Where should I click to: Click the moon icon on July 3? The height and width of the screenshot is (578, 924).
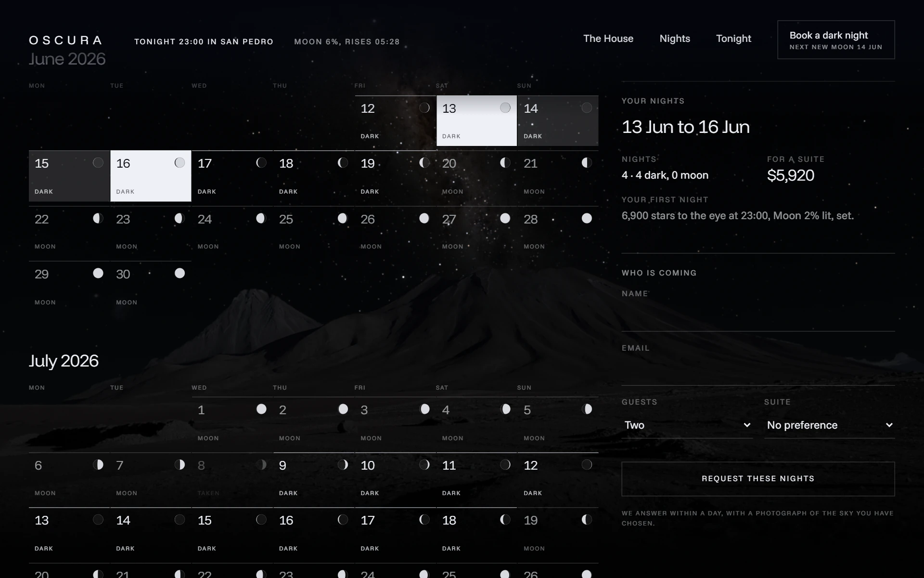[424, 409]
